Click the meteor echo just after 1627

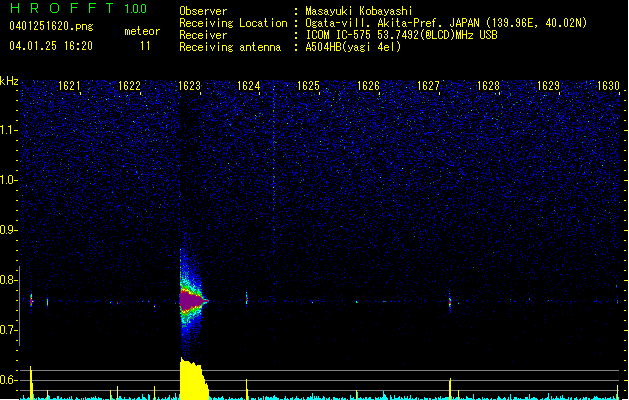tap(450, 302)
